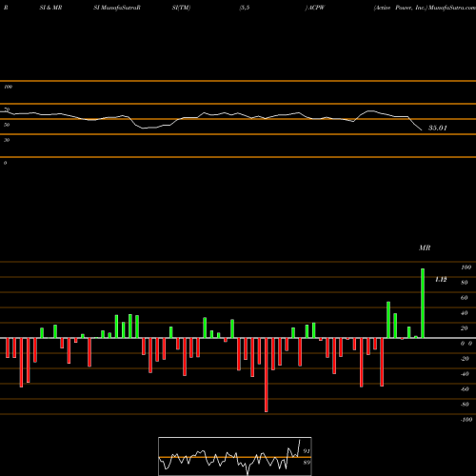Click the 'SI & MR' header text
Image resolution: width=476 pixels, height=476 pixels.
(x=50, y=8)
